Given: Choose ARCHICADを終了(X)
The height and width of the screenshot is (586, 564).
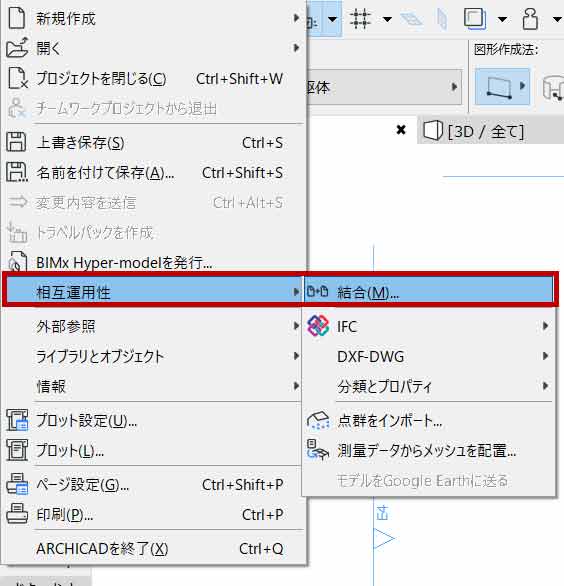Looking at the screenshot, I should [x=153, y=549].
